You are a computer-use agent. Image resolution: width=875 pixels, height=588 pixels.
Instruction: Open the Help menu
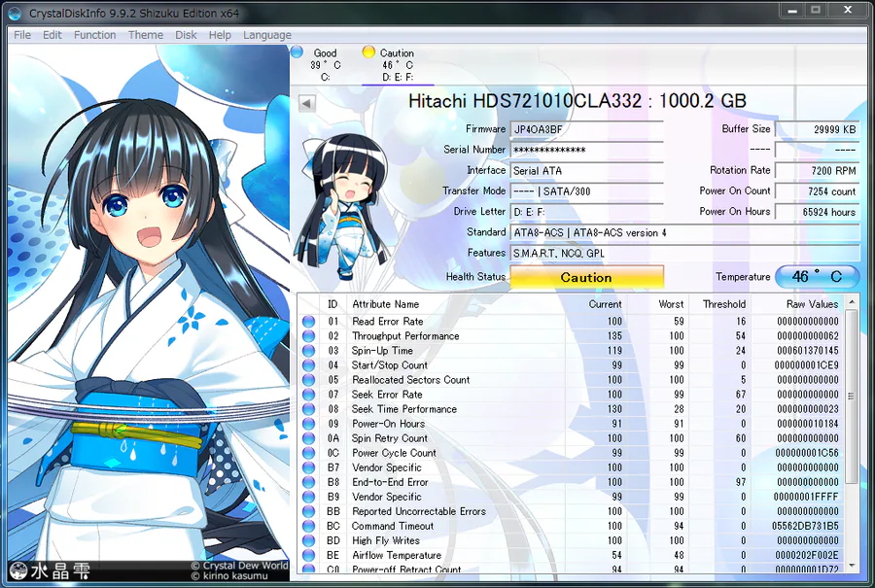point(220,35)
